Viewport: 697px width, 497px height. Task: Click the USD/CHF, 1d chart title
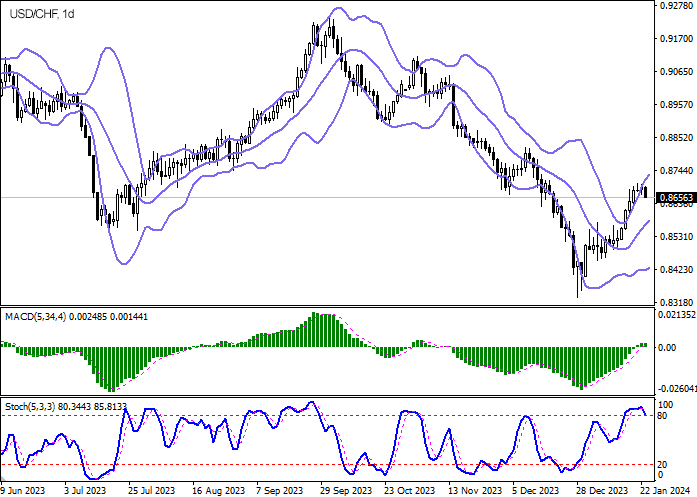[x=38, y=13]
